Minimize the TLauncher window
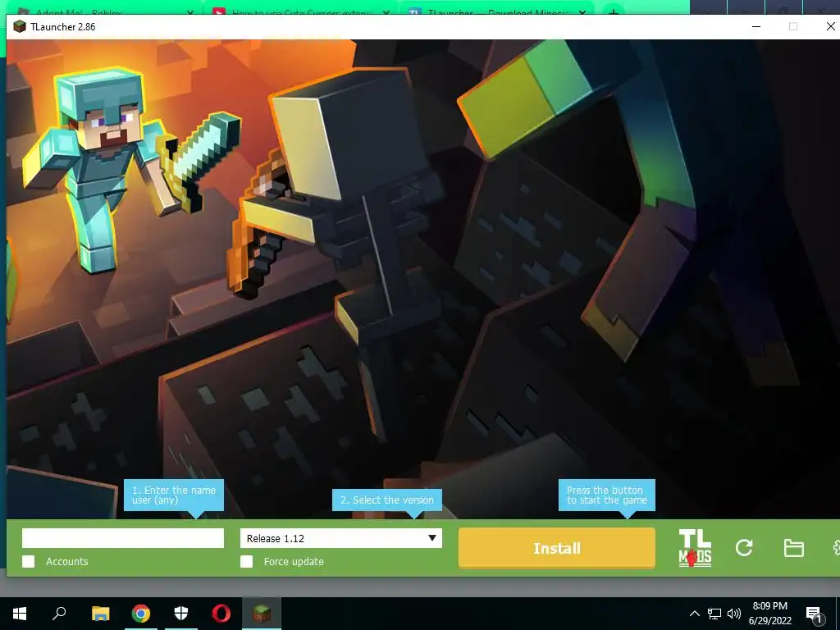This screenshot has width=840, height=630. [756, 26]
